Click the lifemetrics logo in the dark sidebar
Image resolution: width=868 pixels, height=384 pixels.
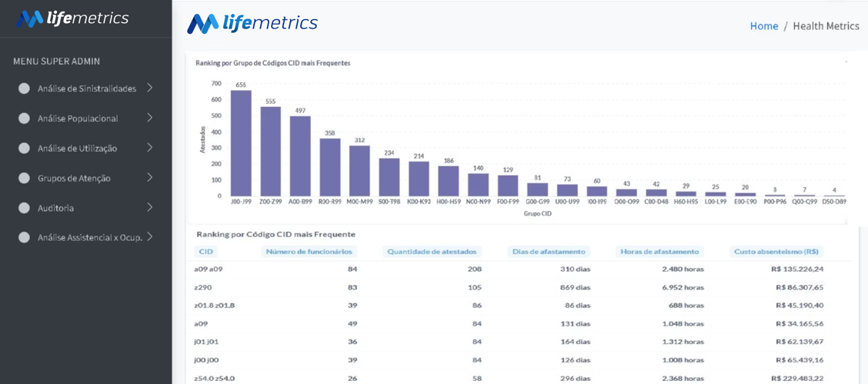[x=72, y=18]
